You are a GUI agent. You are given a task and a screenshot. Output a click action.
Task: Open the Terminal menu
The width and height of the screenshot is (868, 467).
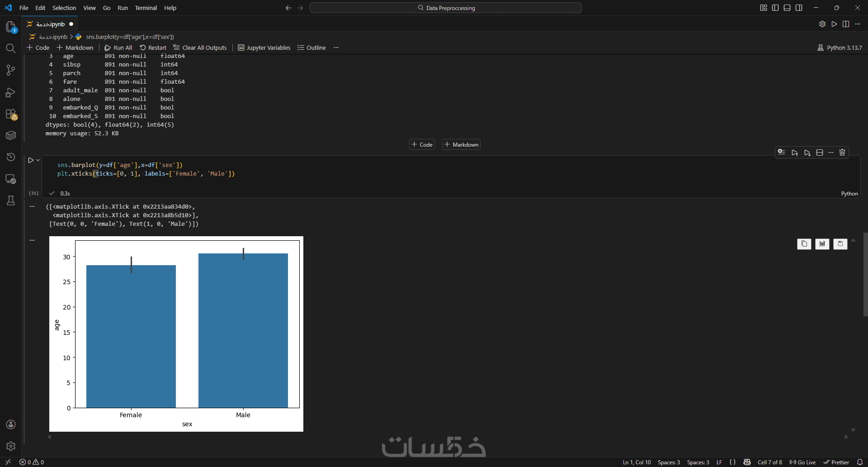pos(146,8)
